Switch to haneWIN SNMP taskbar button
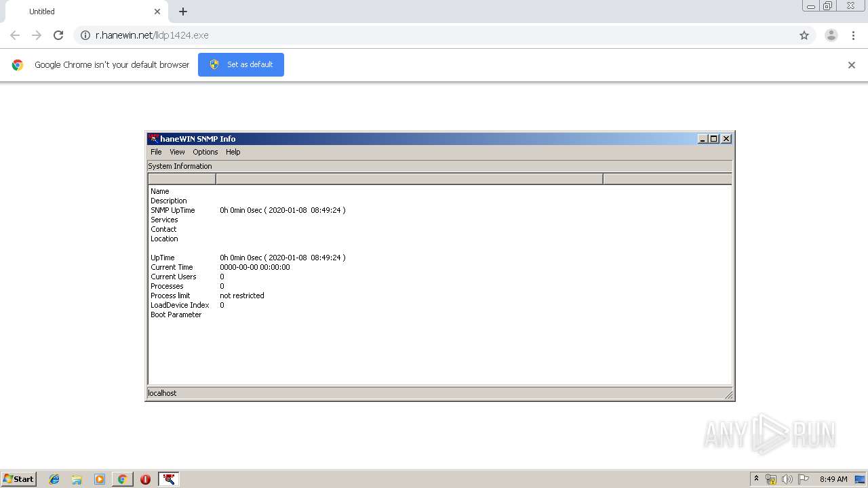 click(x=169, y=479)
